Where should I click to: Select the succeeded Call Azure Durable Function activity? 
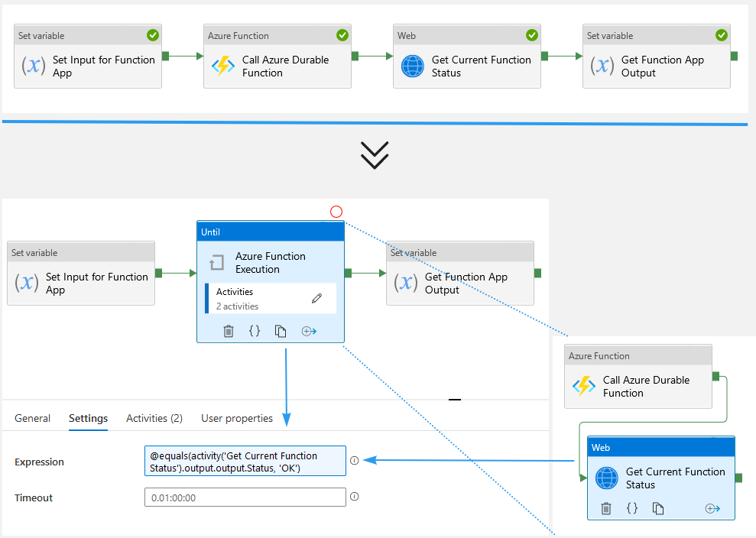pyautogui.click(x=277, y=56)
